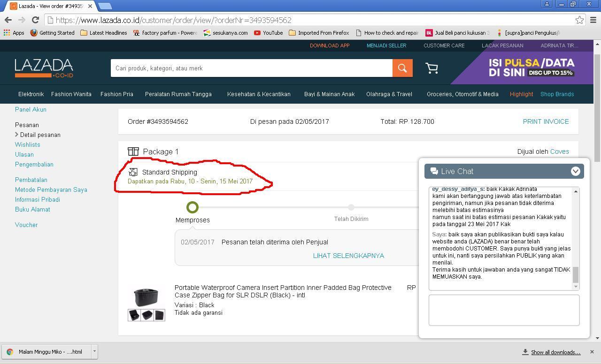Viewport: 601px width, 364px height.
Task: Open Voucher sidebar link
Action: coord(26,225)
